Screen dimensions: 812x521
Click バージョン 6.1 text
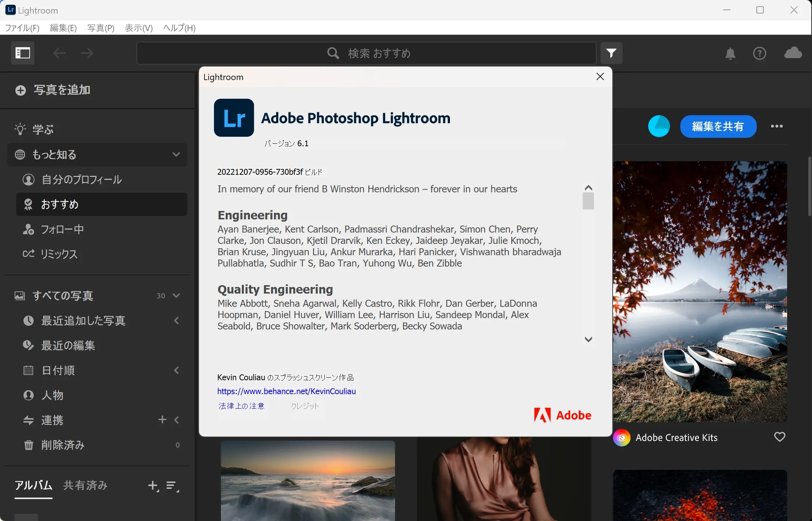(286, 143)
